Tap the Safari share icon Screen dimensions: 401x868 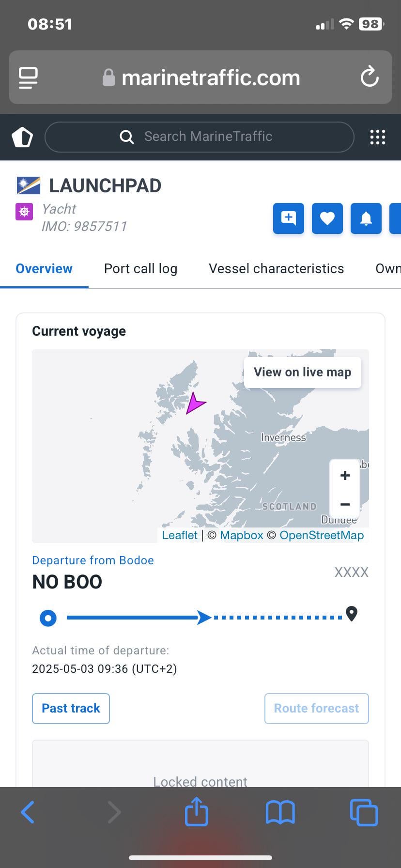[197, 812]
